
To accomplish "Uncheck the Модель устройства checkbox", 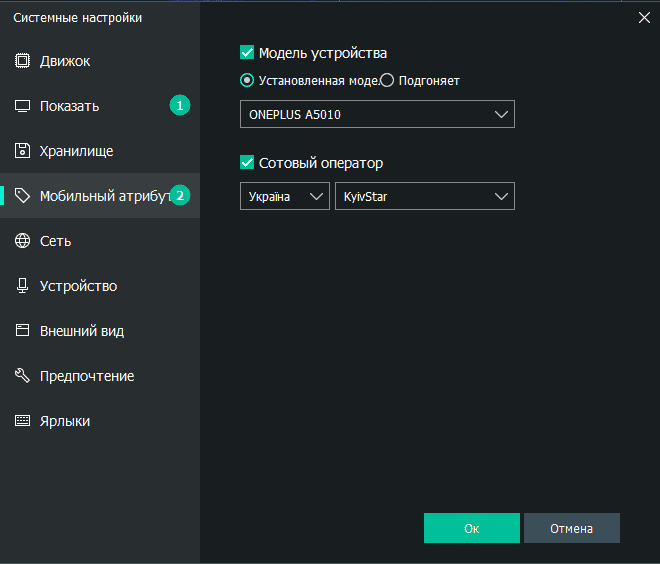I will point(247,53).
